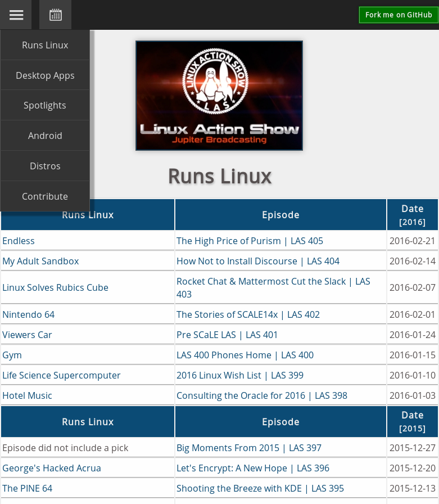Open Pre SCaLE LAS 401 episode

point(227,335)
